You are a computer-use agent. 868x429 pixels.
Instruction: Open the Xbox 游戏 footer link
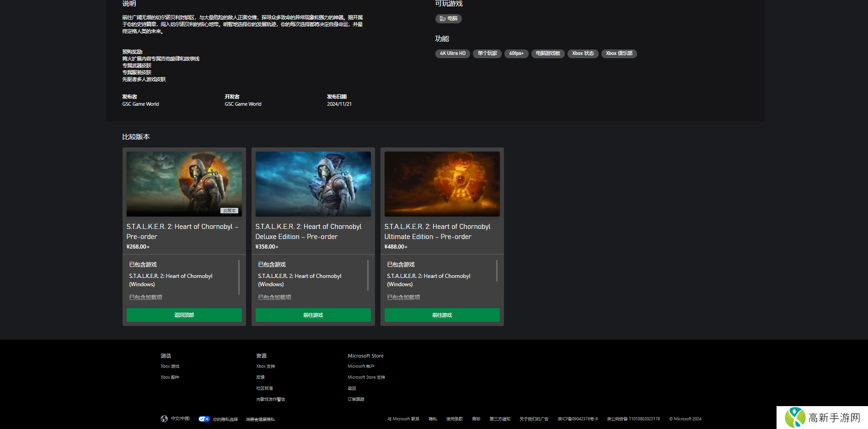click(170, 366)
